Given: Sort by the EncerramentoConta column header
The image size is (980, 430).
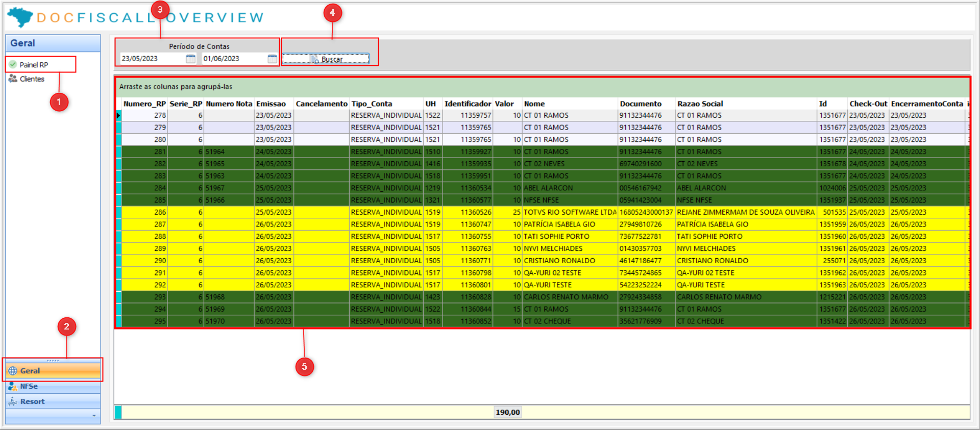Looking at the screenshot, I should coord(927,104).
